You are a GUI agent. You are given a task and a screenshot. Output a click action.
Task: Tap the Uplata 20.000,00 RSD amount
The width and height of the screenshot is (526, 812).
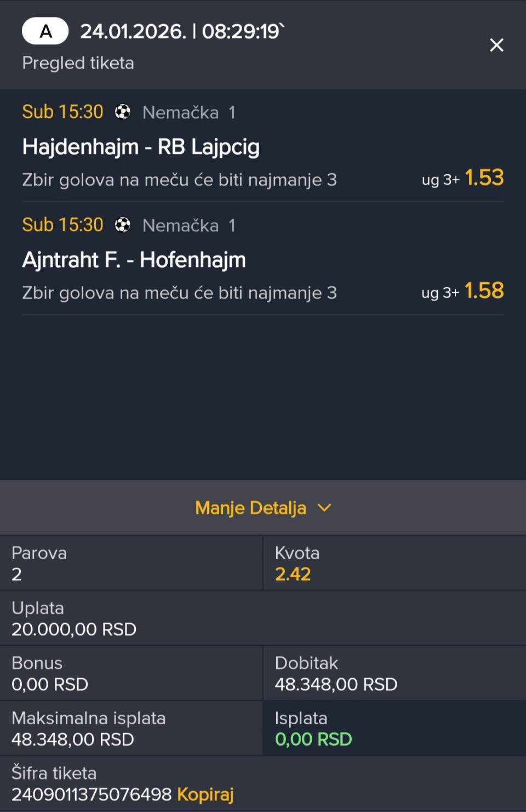point(74,629)
